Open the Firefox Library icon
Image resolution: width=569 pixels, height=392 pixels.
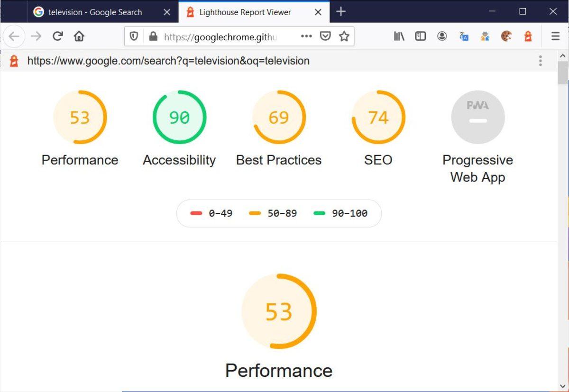pyautogui.click(x=398, y=36)
